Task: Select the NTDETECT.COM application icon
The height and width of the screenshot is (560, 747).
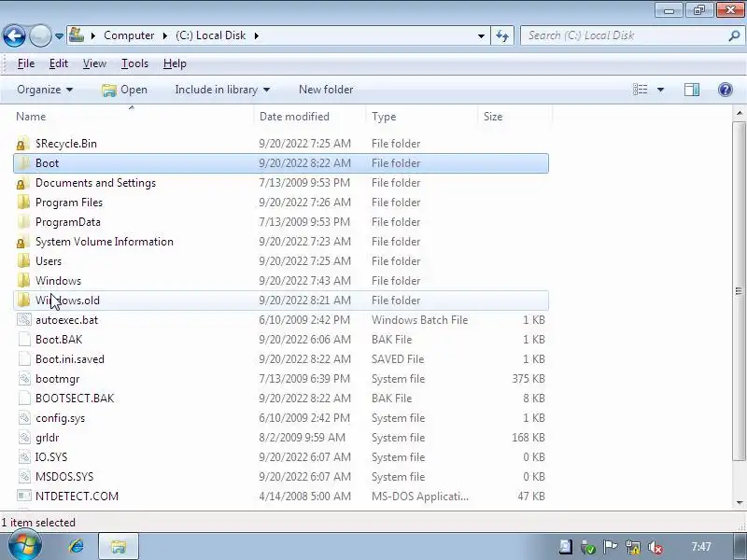Action: coord(24,496)
